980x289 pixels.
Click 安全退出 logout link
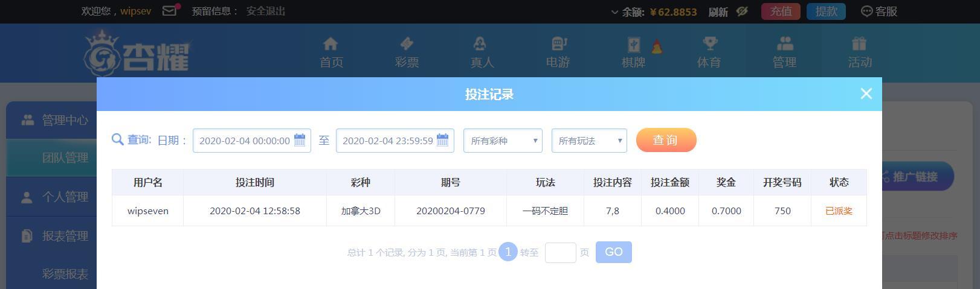pyautogui.click(x=266, y=11)
